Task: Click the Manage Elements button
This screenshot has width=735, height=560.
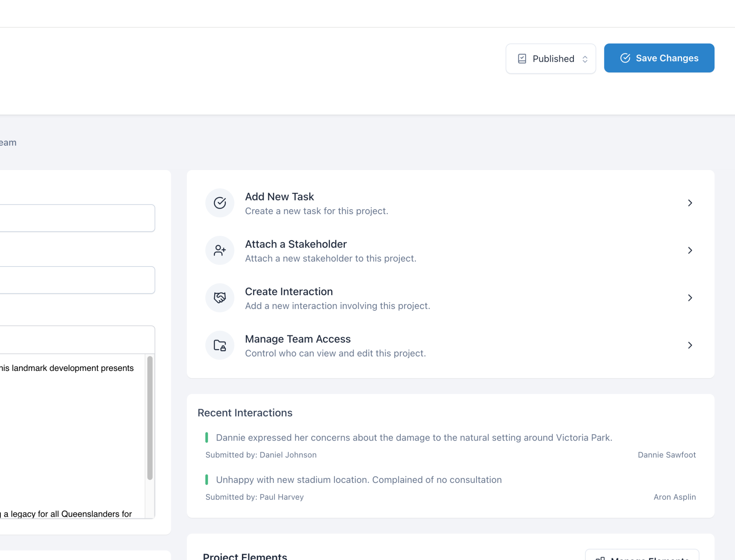Action: [x=642, y=555]
